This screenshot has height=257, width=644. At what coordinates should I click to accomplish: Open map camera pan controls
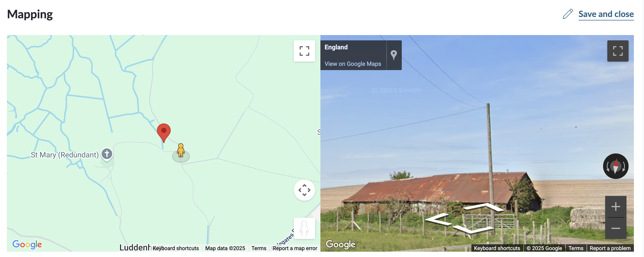click(x=304, y=190)
